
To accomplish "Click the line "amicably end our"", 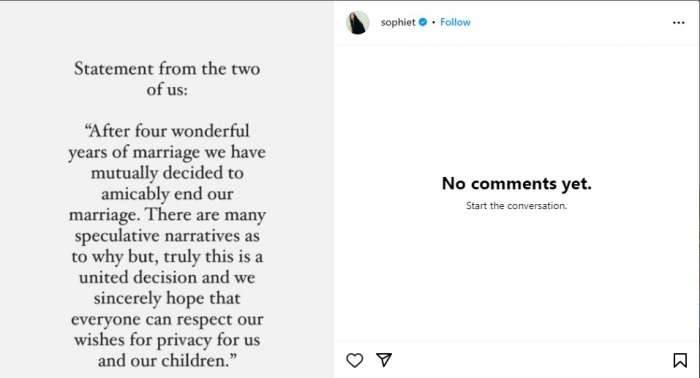I will [x=167, y=194].
